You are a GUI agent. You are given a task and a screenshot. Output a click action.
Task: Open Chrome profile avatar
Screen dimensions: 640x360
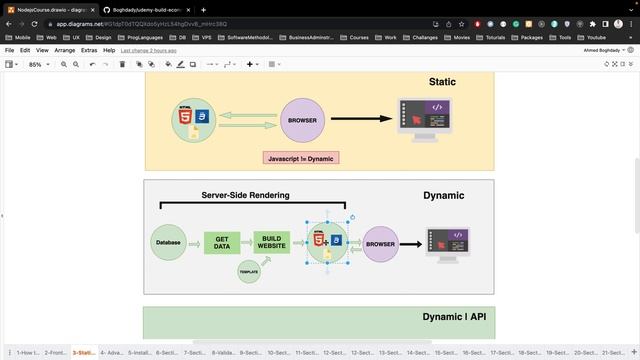618,24
